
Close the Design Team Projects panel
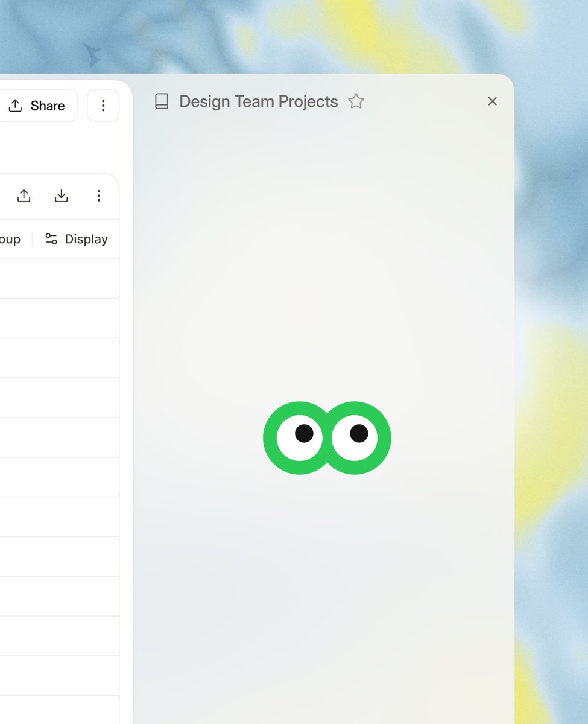pyautogui.click(x=492, y=101)
